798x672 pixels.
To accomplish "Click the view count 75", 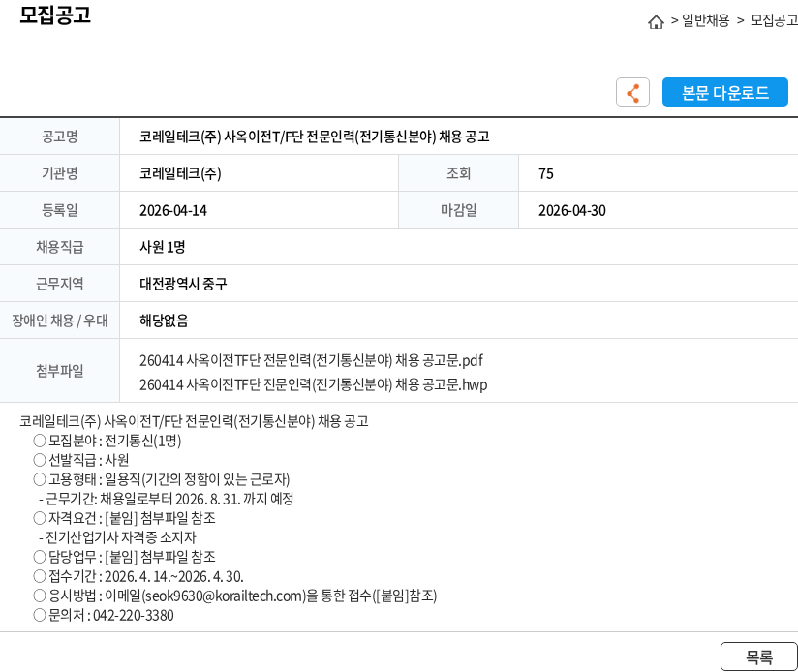I will 545,173.
